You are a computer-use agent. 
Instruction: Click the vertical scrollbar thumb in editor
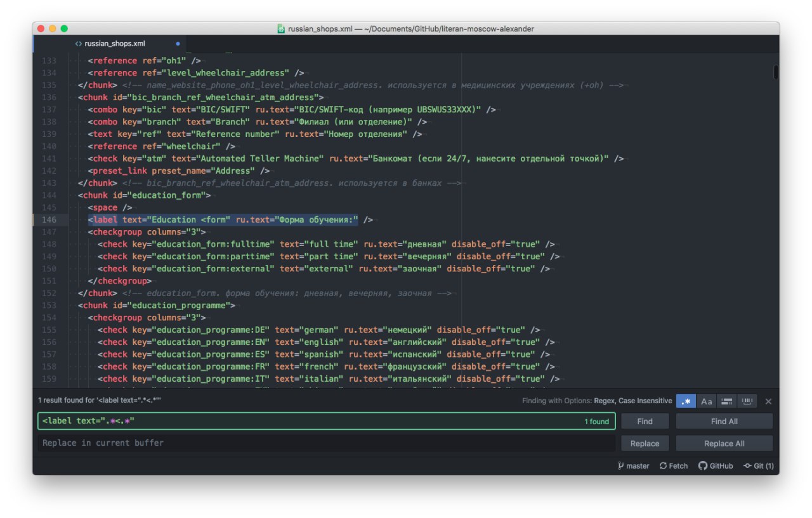(775, 72)
